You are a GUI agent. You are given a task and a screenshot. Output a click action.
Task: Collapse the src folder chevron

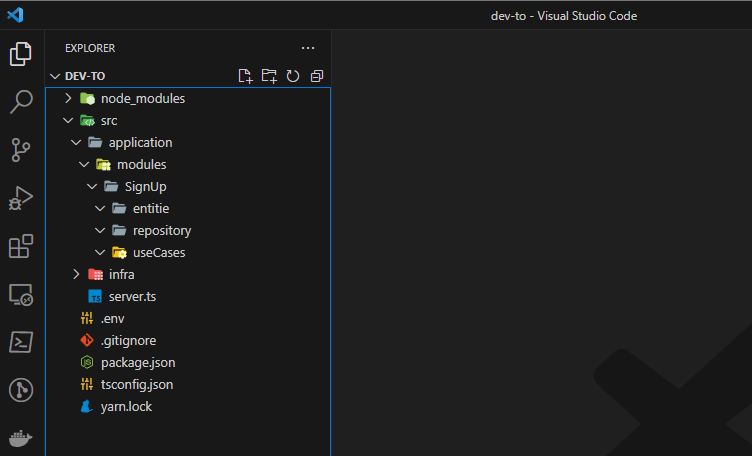pyautogui.click(x=68, y=120)
